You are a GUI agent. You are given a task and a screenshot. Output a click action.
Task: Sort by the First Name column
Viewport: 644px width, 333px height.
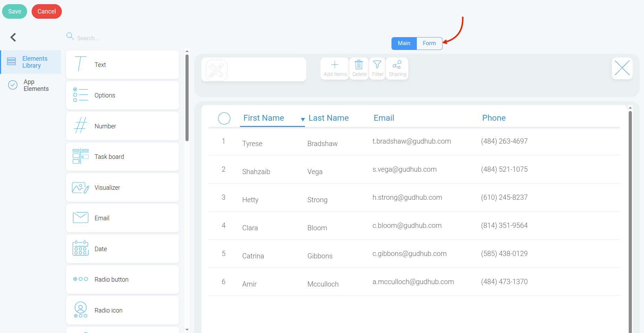(x=264, y=118)
